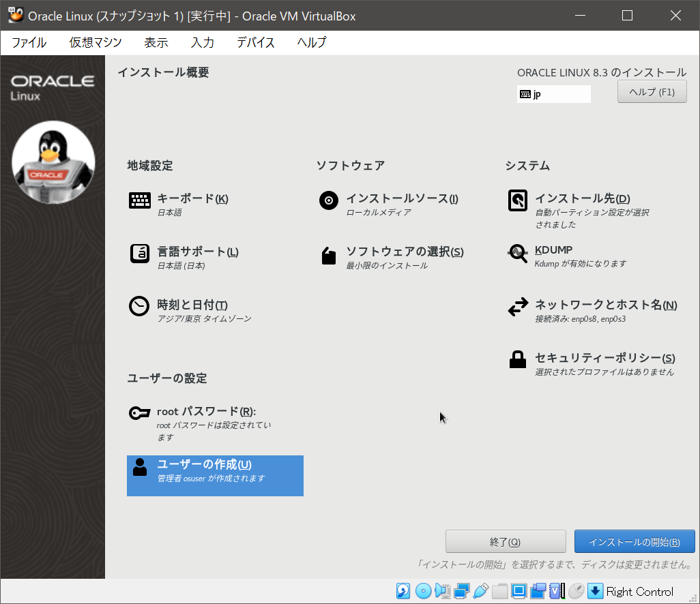The width and height of the screenshot is (700, 604).
Task: Click the optical drive status icon
Action: 423,591
